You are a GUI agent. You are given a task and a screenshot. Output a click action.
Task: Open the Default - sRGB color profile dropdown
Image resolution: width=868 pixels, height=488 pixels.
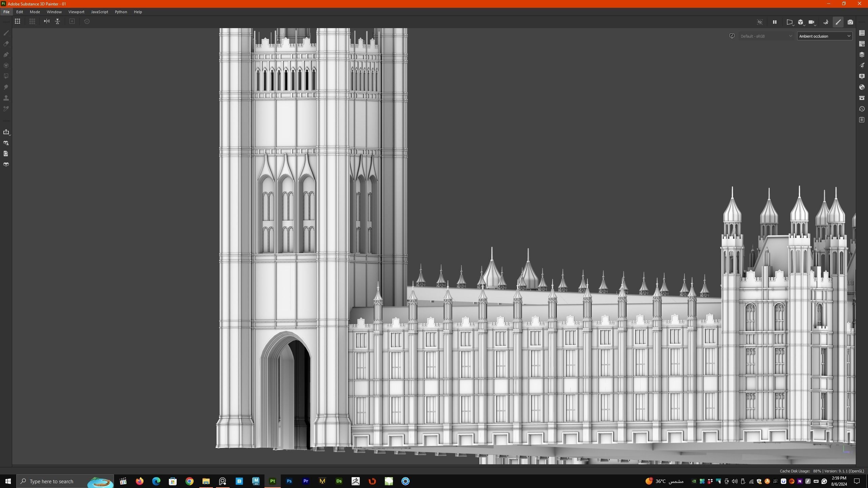(766, 36)
